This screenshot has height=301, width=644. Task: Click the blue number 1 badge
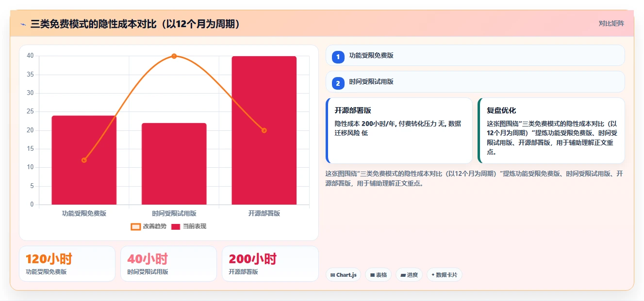click(x=338, y=57)
